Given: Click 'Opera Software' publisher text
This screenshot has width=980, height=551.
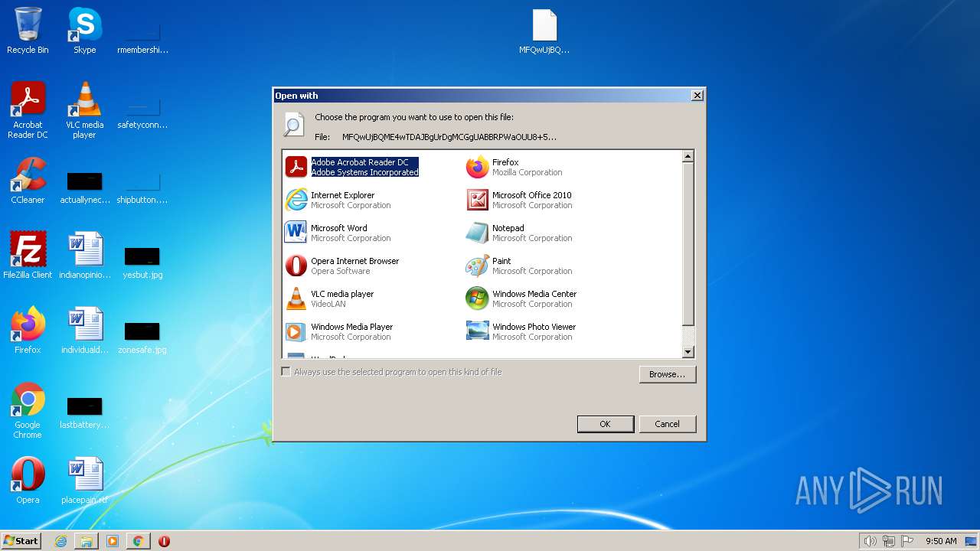Looking at the screenshot, I should (340, 272).
